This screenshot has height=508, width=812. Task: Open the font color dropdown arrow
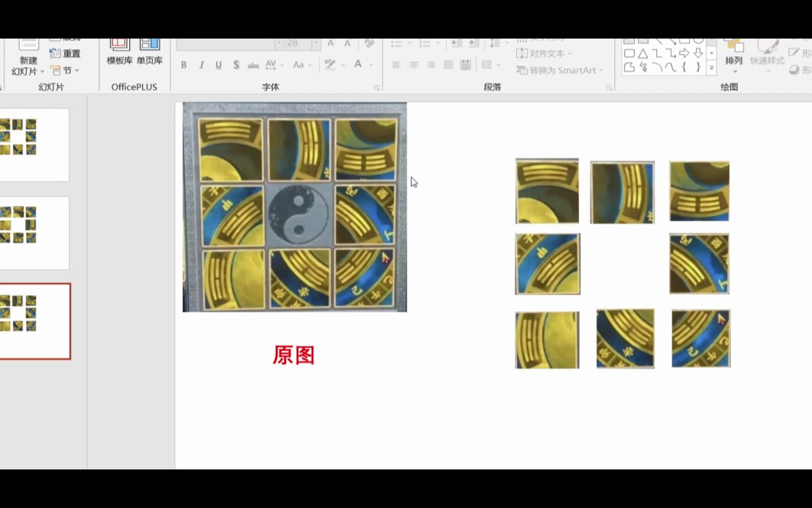(x=371, y=65)
